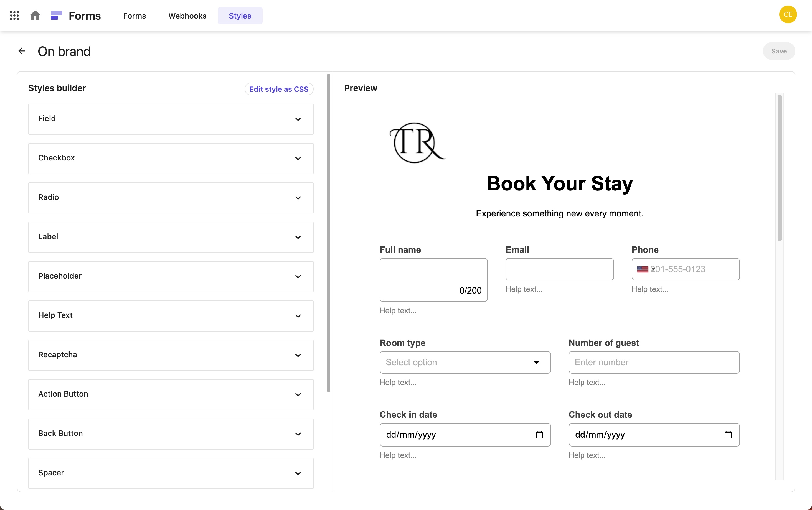The width and height of the screenshot is (812, 510).
Task: Click Edit style as CSS button
Action: (278, 89)
